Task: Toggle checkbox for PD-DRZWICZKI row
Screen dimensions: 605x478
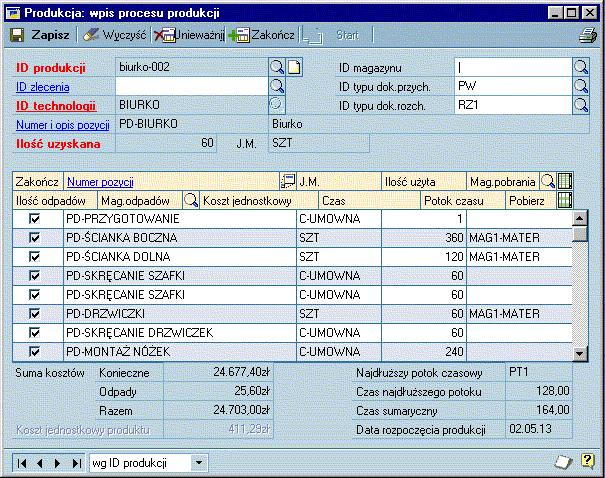Action: [34, 314]
